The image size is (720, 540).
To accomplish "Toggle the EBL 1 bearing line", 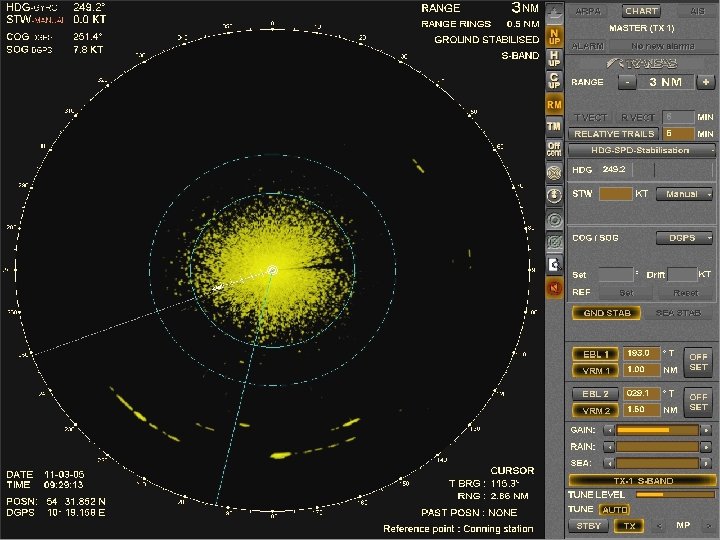I will tap(595, 354).
